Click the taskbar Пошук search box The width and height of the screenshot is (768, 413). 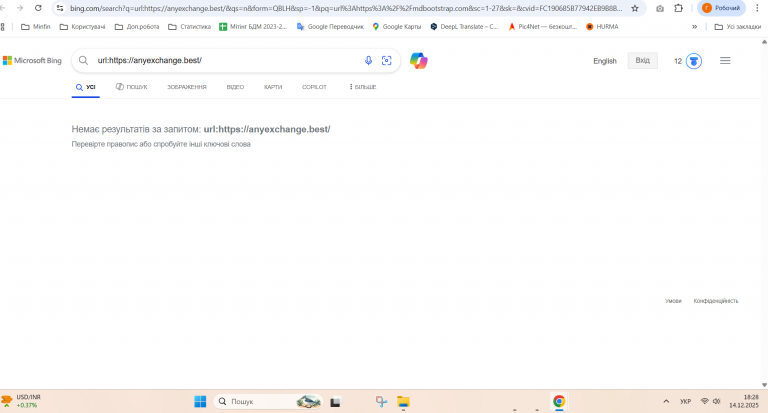pos(268,402)
